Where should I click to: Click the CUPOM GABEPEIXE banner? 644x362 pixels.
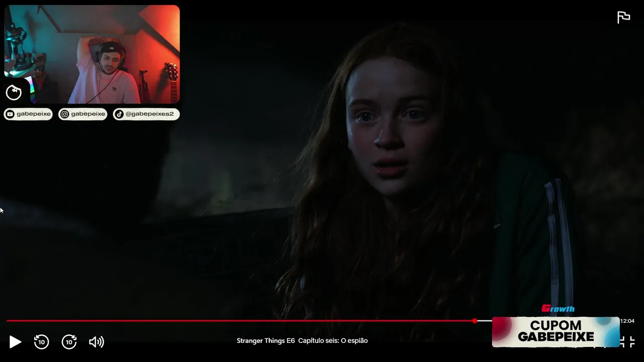pyautogui.click(x=556, y=332)
